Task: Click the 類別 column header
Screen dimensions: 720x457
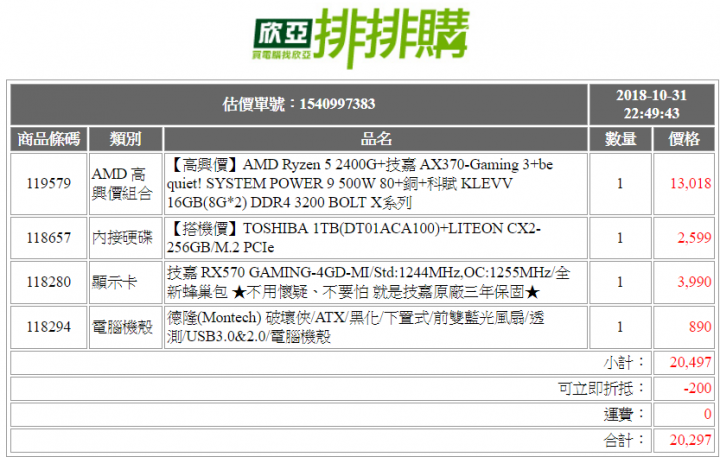Action: point(125,139)
